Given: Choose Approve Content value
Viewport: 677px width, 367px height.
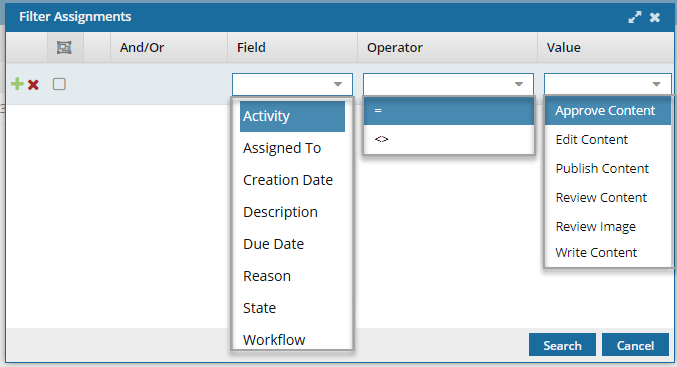Looking at the screenshot, I should tap(607, 111).
